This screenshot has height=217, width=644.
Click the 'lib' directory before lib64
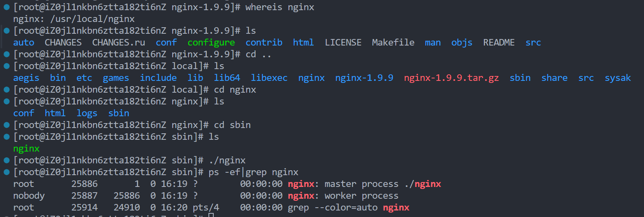195,78
